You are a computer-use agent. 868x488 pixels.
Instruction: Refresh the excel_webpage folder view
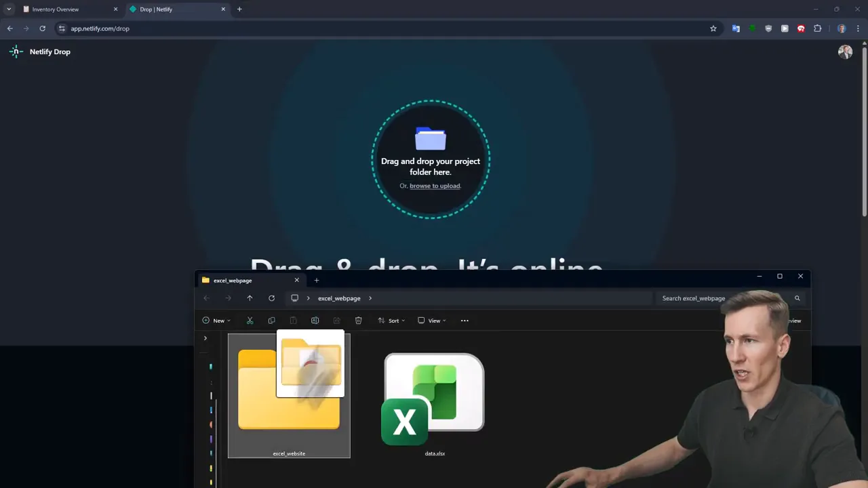(x=271, y=298)
